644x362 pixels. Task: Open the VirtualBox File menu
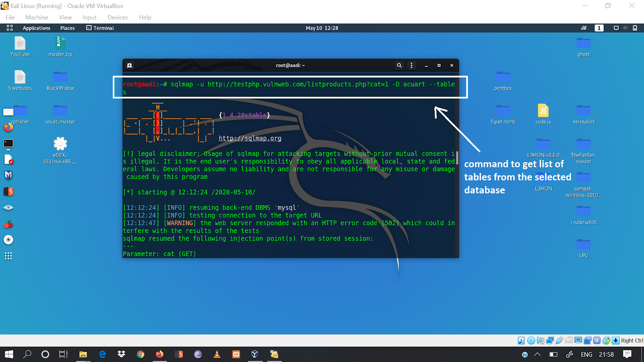coord(10,17)
